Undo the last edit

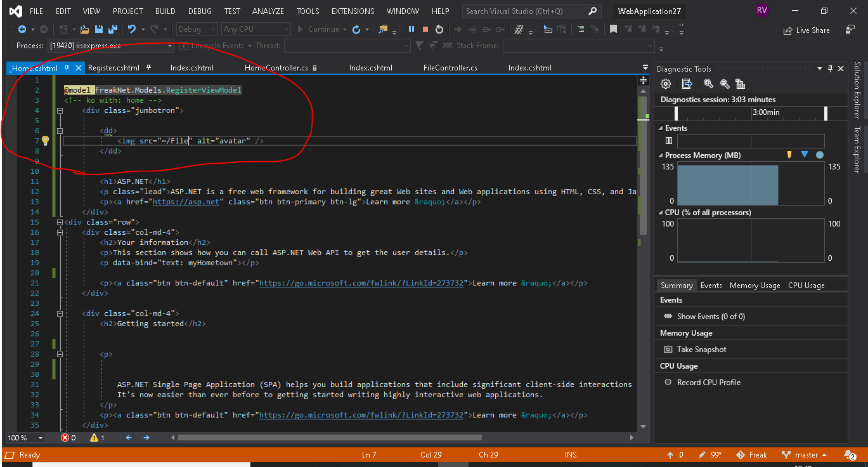131,29
